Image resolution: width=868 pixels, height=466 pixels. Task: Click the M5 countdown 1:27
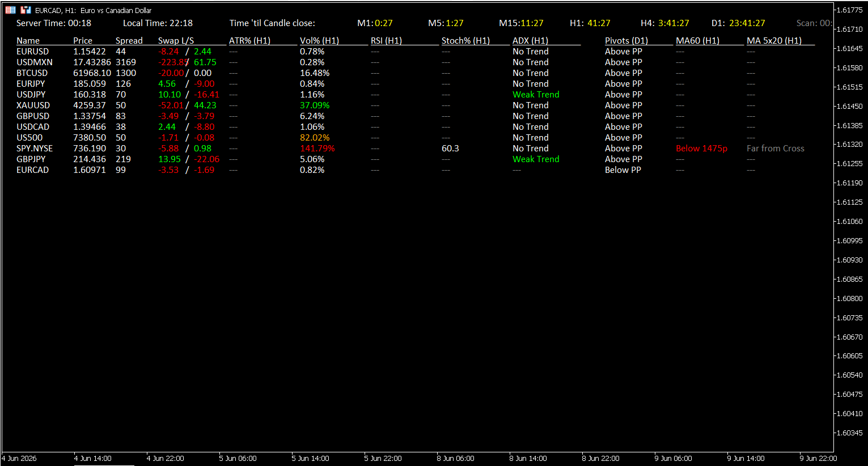[454, 23]
